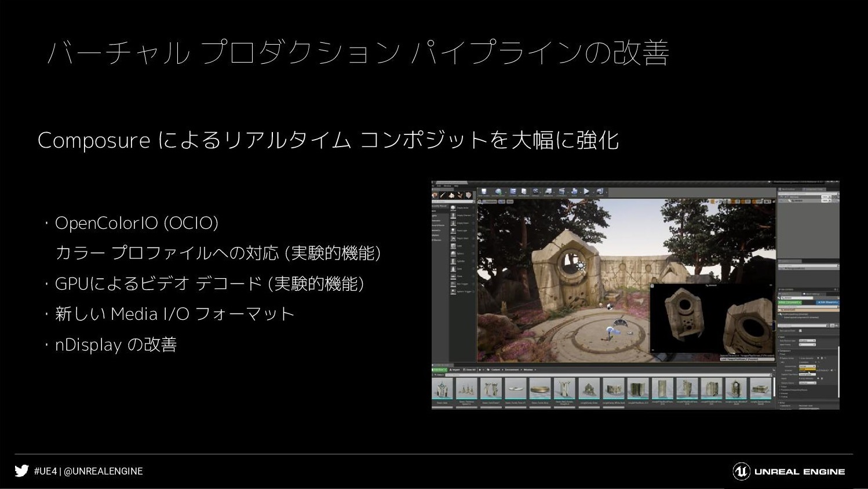This screenshot has width=868, height=489.
Task: Select Landscape mode mountain icon
Action: 451,195
